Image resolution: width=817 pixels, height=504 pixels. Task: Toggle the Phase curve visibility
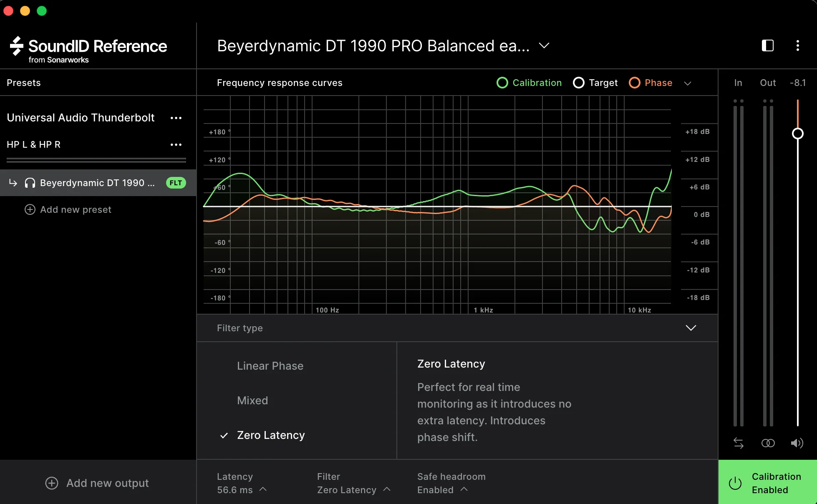click(651, 83)
